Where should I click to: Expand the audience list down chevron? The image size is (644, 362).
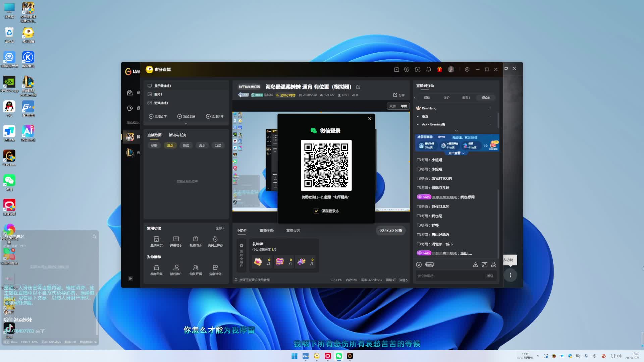tap(456, 131)
